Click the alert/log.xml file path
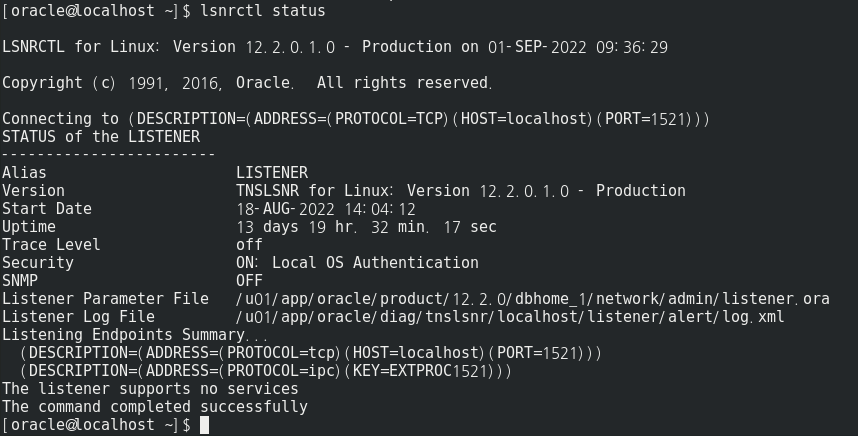 point(511,317)
